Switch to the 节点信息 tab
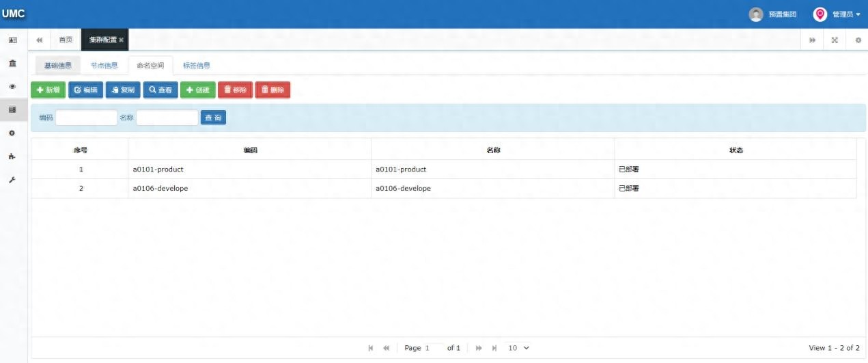This screenshot has width=868, height=363. coord(104,66)
